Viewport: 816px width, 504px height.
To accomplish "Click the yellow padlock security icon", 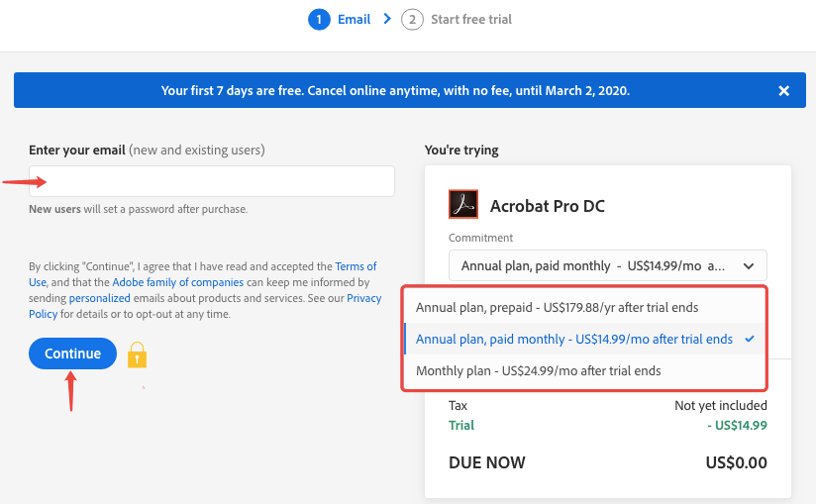I will click(x=138, y=354).
